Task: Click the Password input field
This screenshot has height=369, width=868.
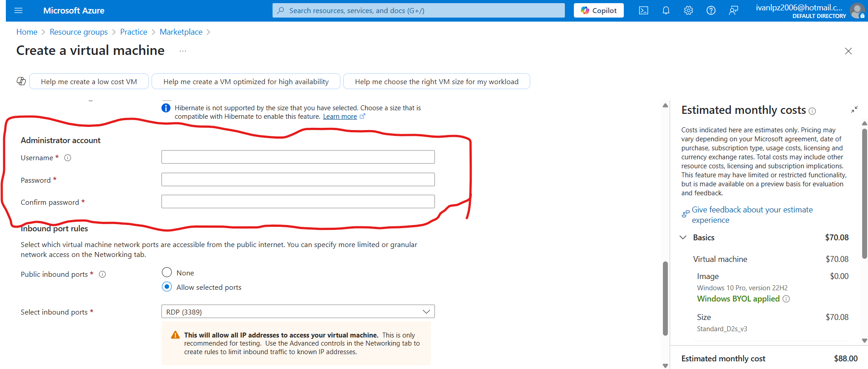Action: click(298, 180)
